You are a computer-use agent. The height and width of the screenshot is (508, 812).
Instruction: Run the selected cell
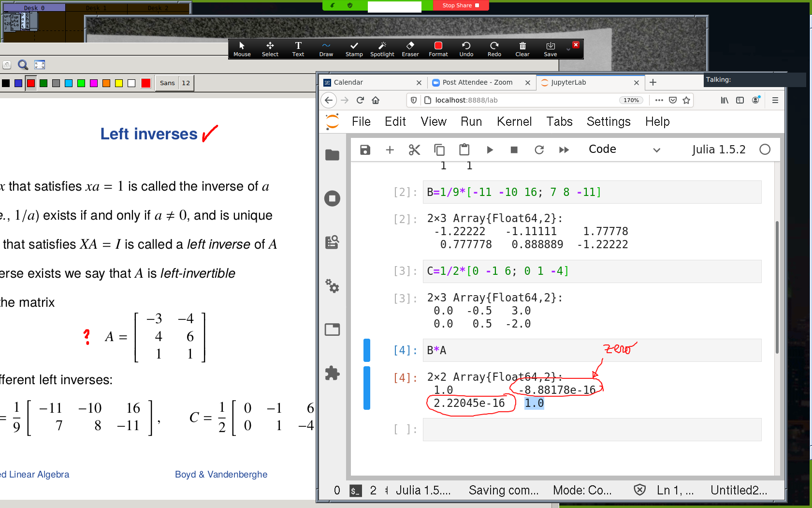(489, 150)
